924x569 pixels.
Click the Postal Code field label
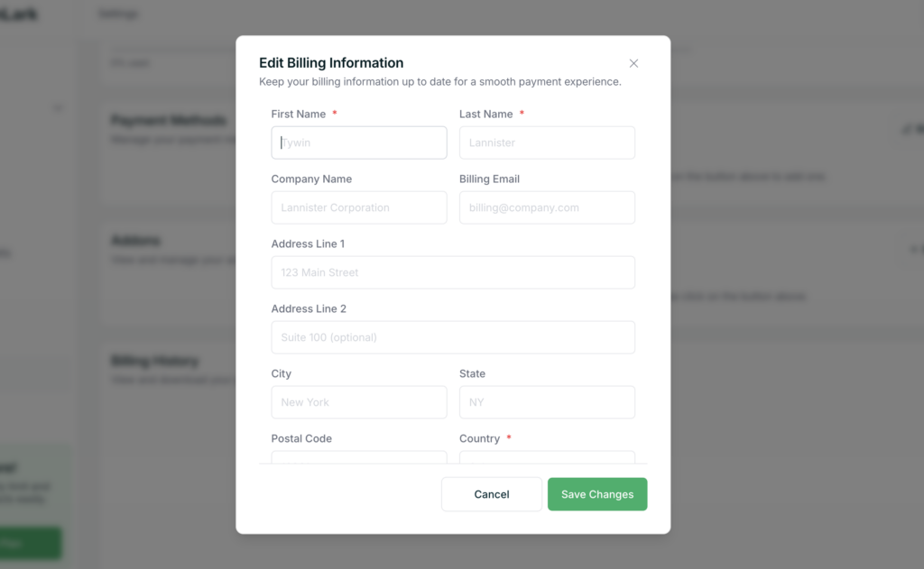pyautogui.click(x=301, y=439)
